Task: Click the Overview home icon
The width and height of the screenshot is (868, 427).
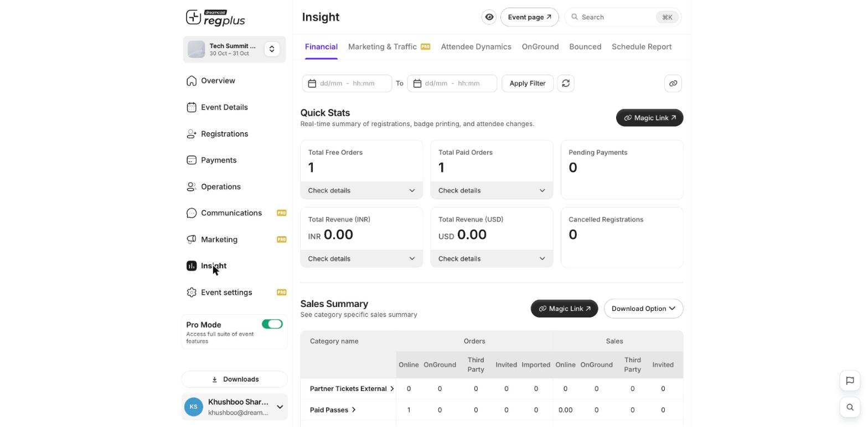Action: pyautogui.click(x=192, y=81)
